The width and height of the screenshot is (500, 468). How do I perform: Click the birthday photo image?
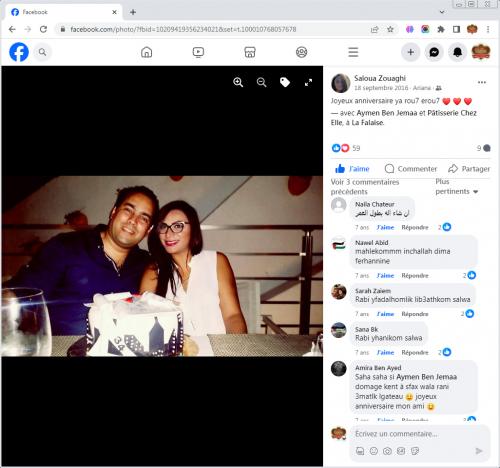click(x=162, y=266)
